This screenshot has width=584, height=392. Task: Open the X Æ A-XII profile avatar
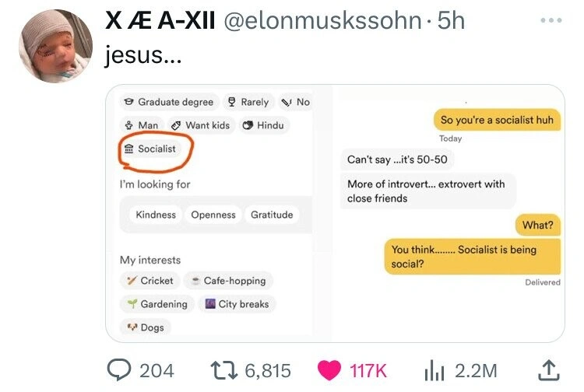55,47
